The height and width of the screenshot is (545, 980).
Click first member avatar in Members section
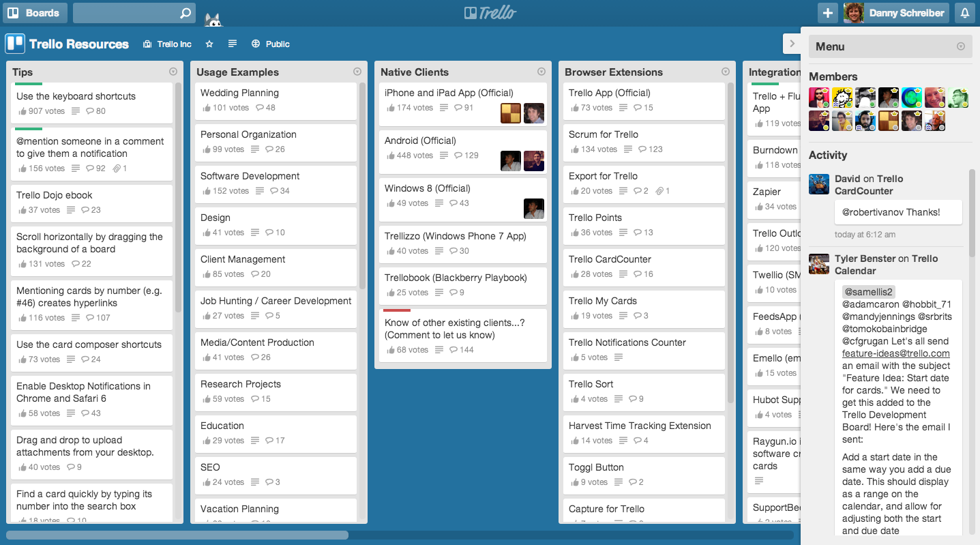tap(819, 98)
